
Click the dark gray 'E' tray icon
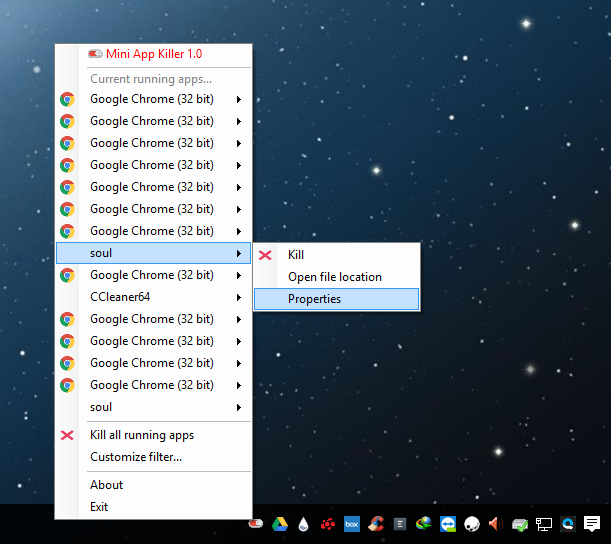tap(400, 525)
